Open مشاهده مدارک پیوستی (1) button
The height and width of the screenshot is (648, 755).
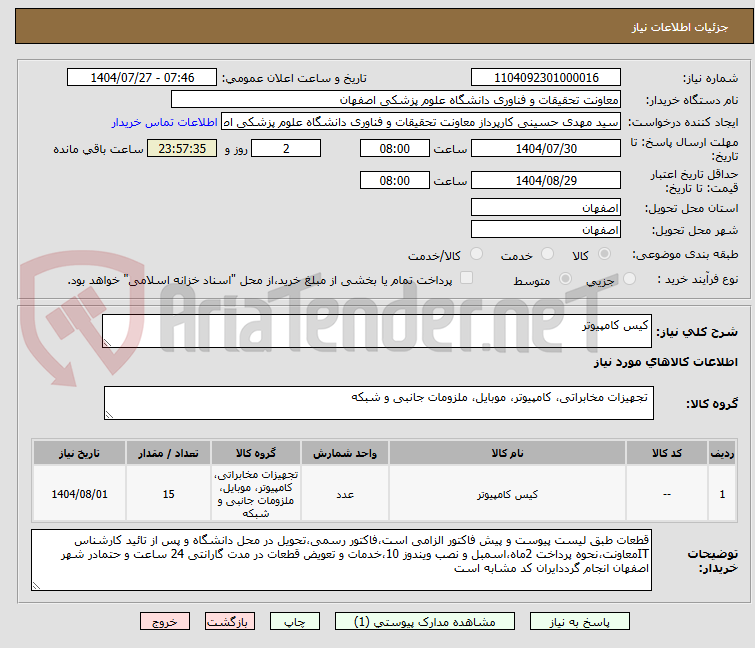425,622
